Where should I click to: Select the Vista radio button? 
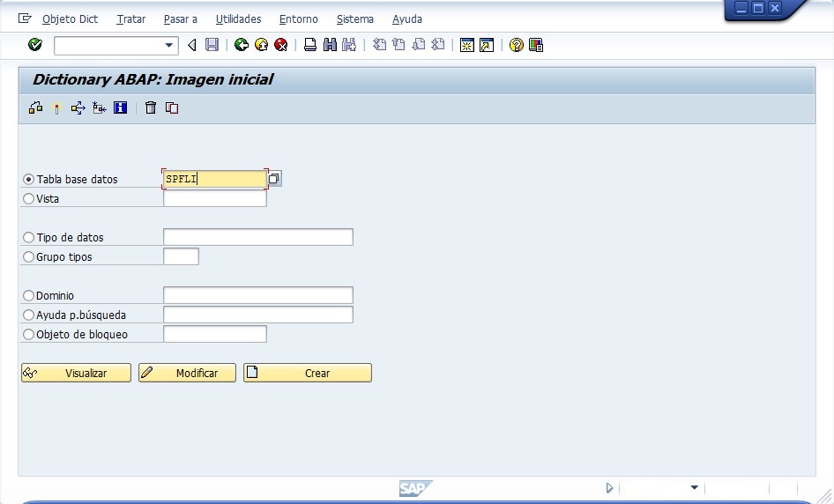click(29, 199)
